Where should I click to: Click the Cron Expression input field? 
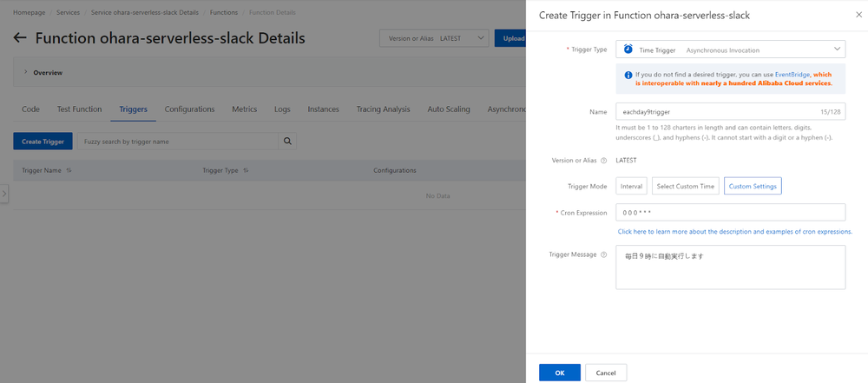click(730, 213)
